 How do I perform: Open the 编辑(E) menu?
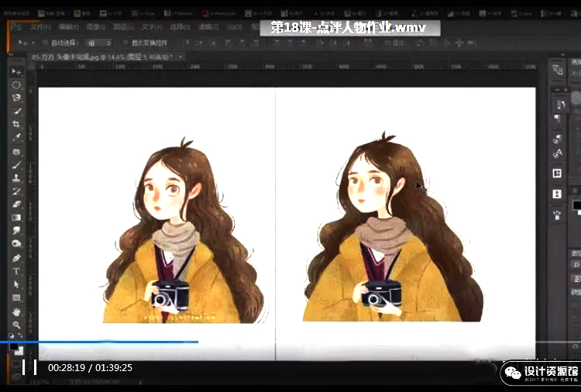(x=68, y=27)
